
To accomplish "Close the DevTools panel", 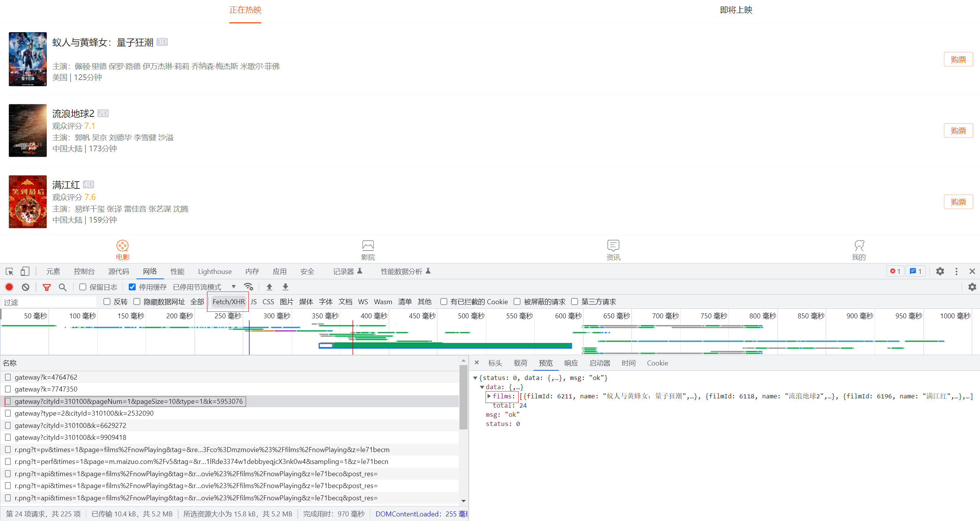I will tap(972, 271).
